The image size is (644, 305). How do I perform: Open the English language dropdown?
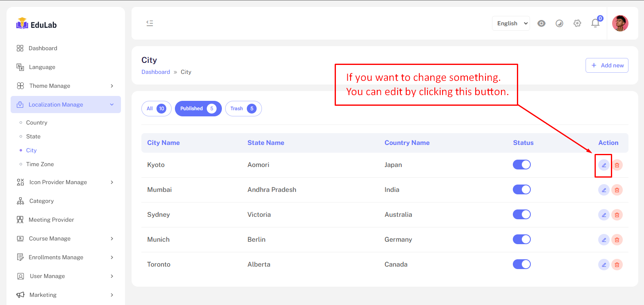pyautogui.click(x=511, y=23)
